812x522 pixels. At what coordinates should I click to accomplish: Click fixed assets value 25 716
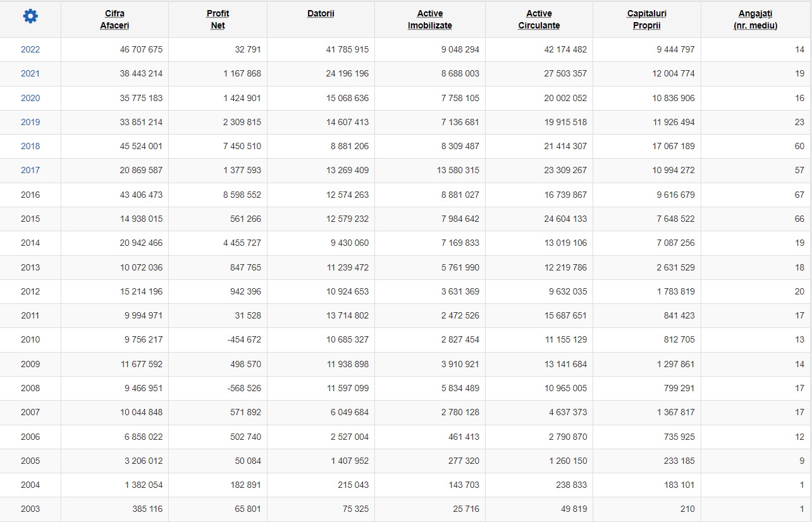coord(466,509)
